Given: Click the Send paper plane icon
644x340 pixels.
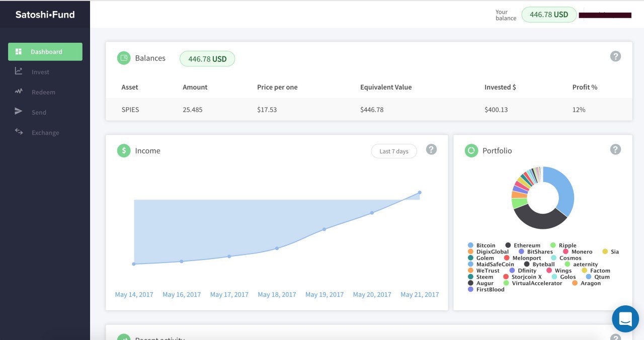Looking at the screenshot, I should (19, 112).
